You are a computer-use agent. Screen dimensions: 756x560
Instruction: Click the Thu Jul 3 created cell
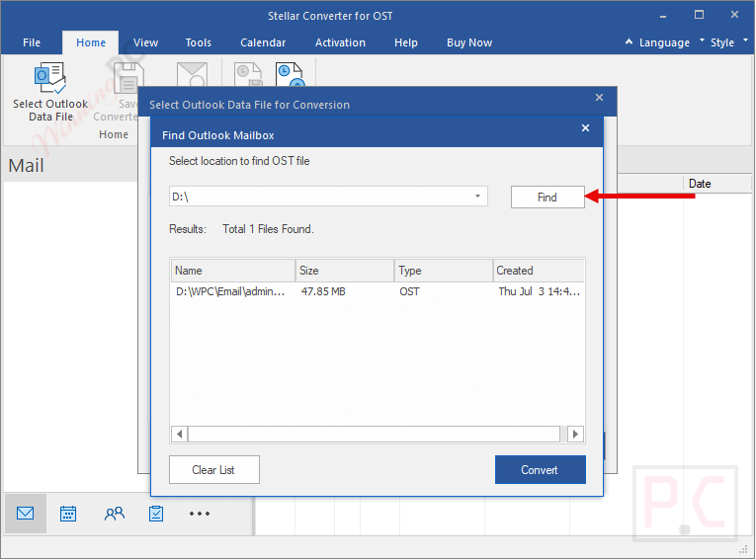(539, 291)
